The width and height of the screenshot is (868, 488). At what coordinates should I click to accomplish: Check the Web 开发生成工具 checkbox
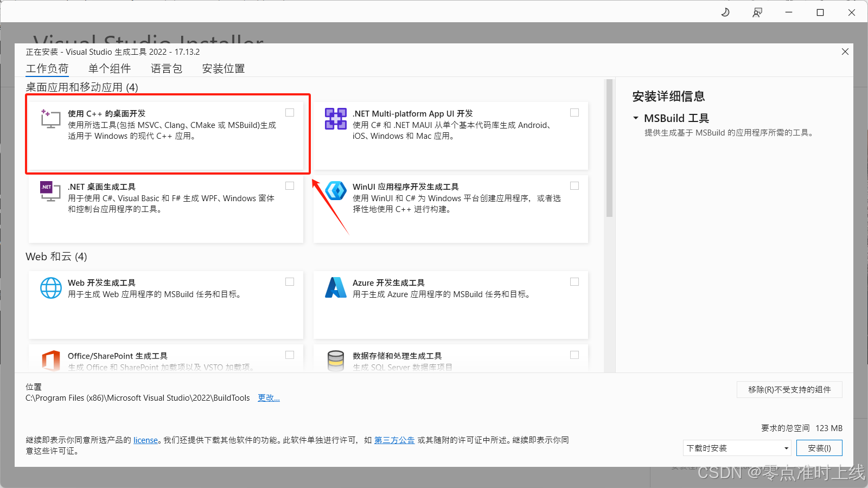click(x=290, y=282)
